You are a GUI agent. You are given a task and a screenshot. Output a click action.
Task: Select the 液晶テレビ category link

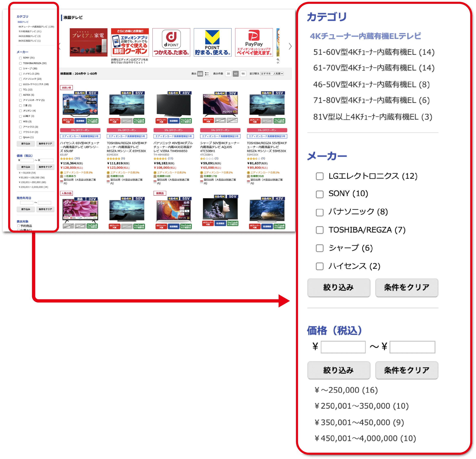click(x=23, y=22)
